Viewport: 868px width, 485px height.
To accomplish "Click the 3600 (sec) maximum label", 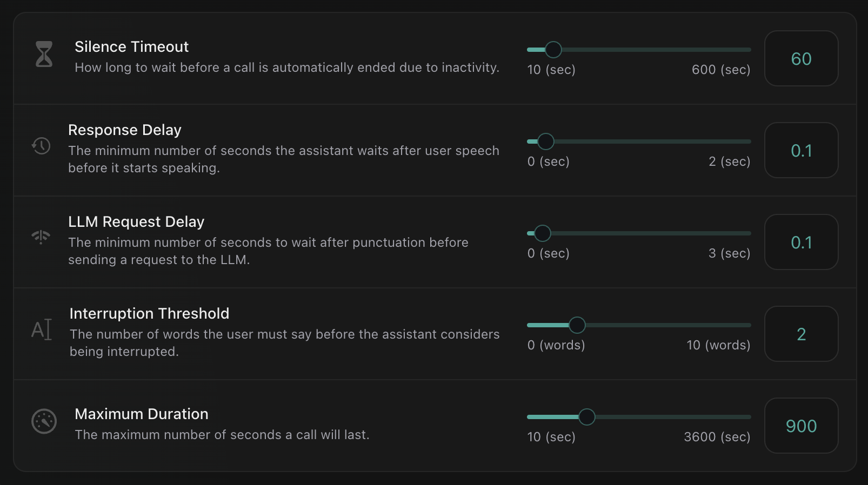I will (717, 437).
